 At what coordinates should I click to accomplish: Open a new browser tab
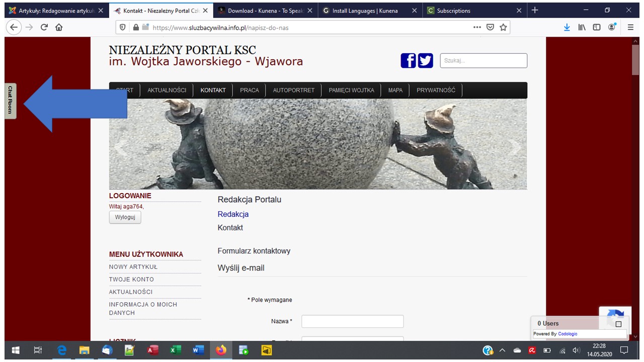pyautogui.click(x=535, y=10)
